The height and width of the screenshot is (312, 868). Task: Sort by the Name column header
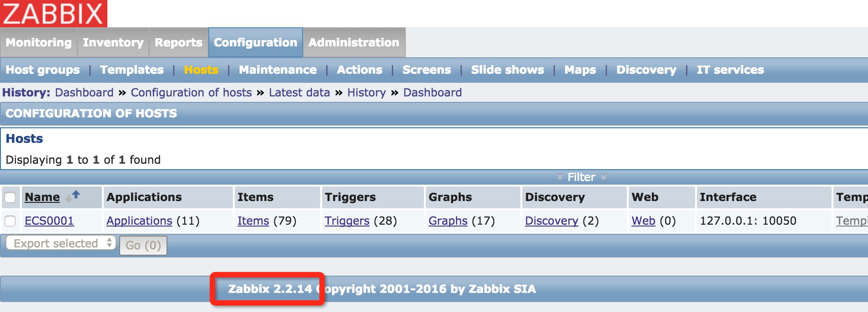pyautogui.click(x=42, y=197)
